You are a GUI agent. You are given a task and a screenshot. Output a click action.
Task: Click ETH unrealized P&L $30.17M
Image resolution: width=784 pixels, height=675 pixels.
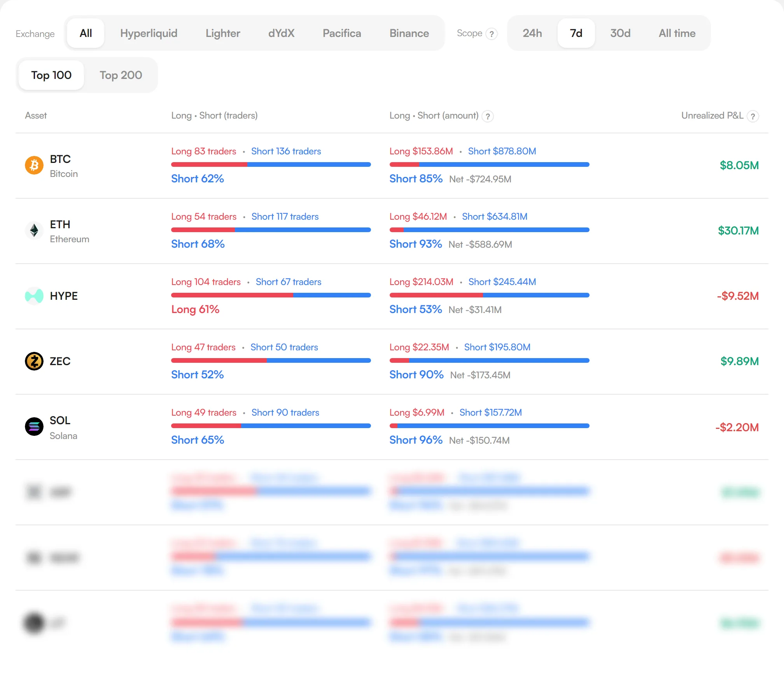pyautogui.click(x=738, y=231)
